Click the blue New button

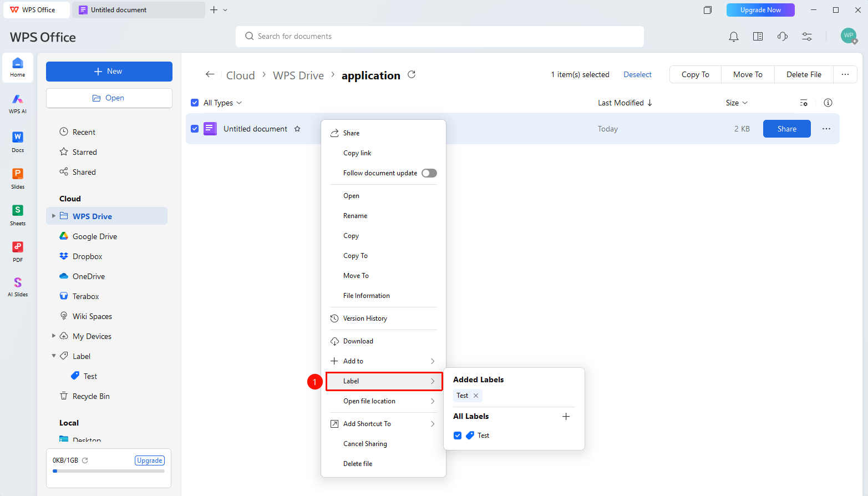pos(109,72)
